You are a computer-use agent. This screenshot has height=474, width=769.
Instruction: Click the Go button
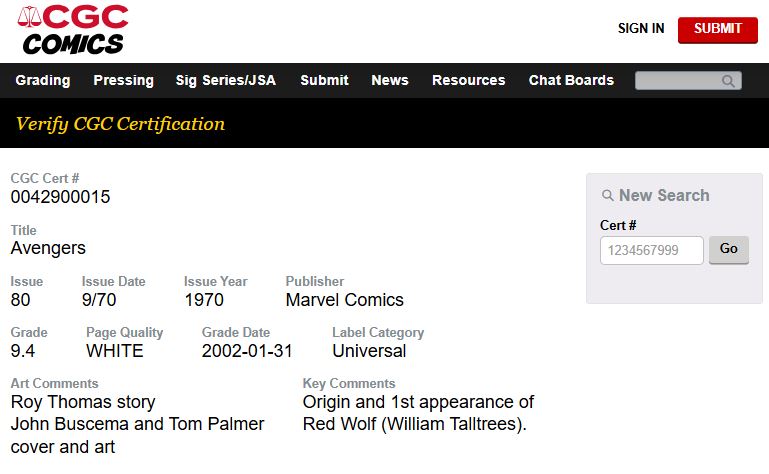(x=728, y=249)
